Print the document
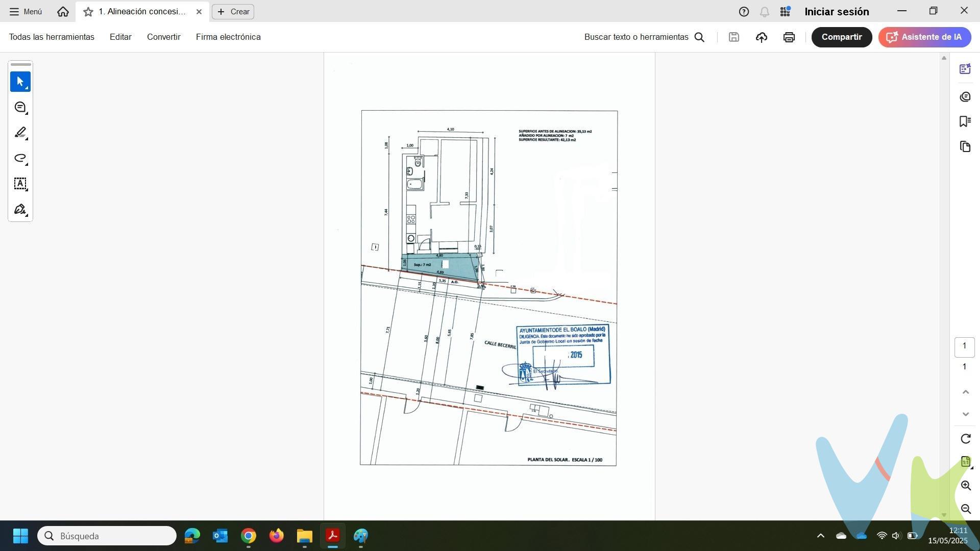 (789, 37)
